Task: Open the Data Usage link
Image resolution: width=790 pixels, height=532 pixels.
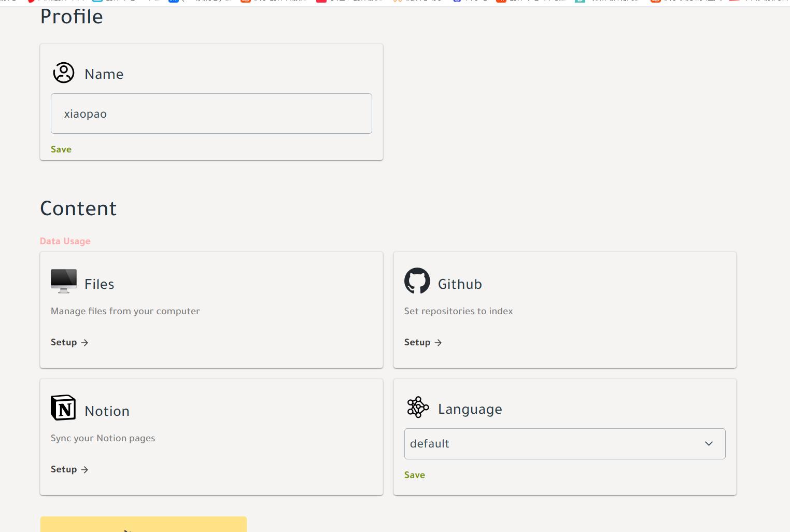Action: click(65, 241)
